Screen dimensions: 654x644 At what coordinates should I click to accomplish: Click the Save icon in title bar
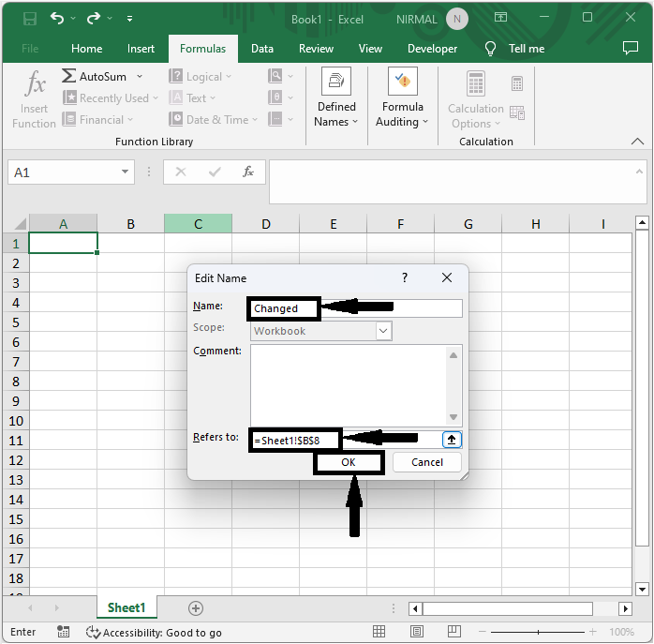(x=30, y=19)
